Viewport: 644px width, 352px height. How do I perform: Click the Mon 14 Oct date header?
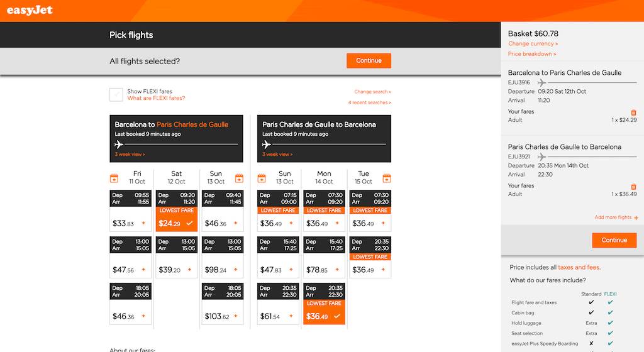click(x=324, y=178)
